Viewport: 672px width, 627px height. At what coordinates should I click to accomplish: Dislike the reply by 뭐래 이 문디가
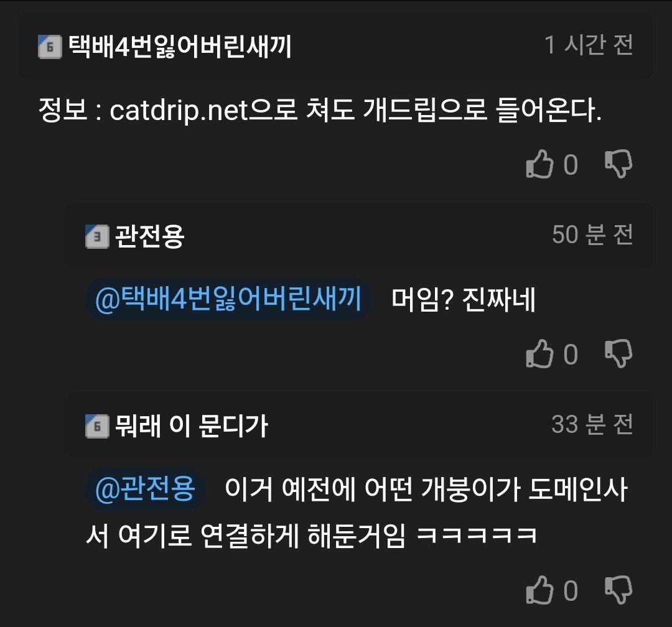click(x=618, y=590)
